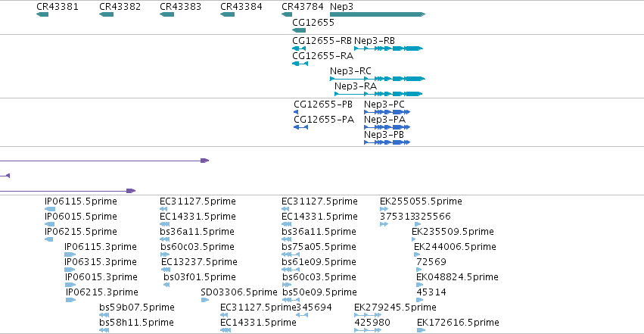Click the Nep3-PA protein label

[385, 120]
